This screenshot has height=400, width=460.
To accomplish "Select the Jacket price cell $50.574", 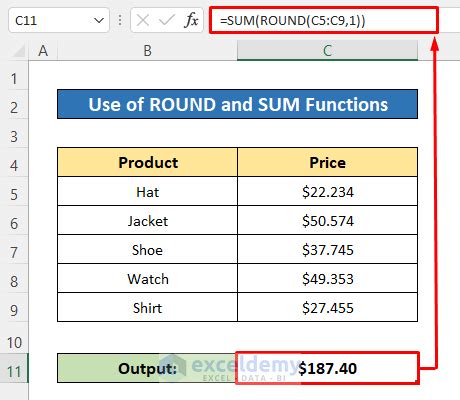I will click(327, 220).
